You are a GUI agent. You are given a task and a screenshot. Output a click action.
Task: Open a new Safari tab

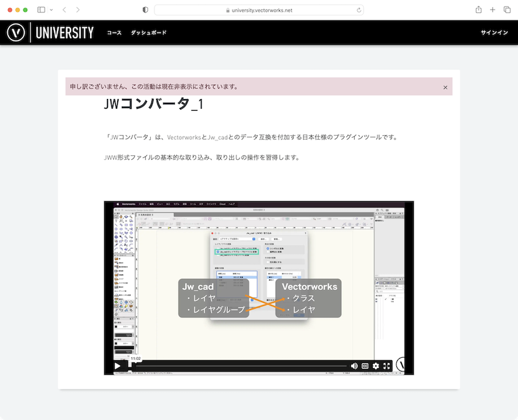tap(493, 10)
